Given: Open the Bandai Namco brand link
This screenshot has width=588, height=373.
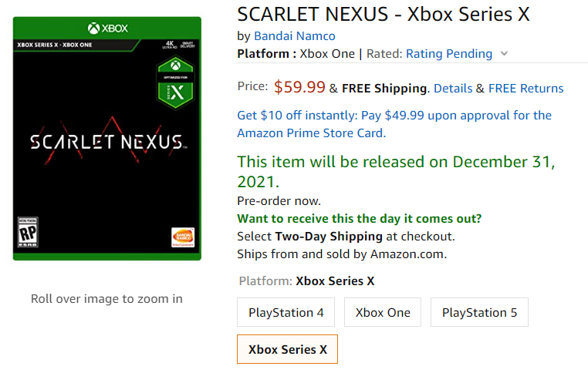Looking at the screenshot, I should (x=295, y=35).
